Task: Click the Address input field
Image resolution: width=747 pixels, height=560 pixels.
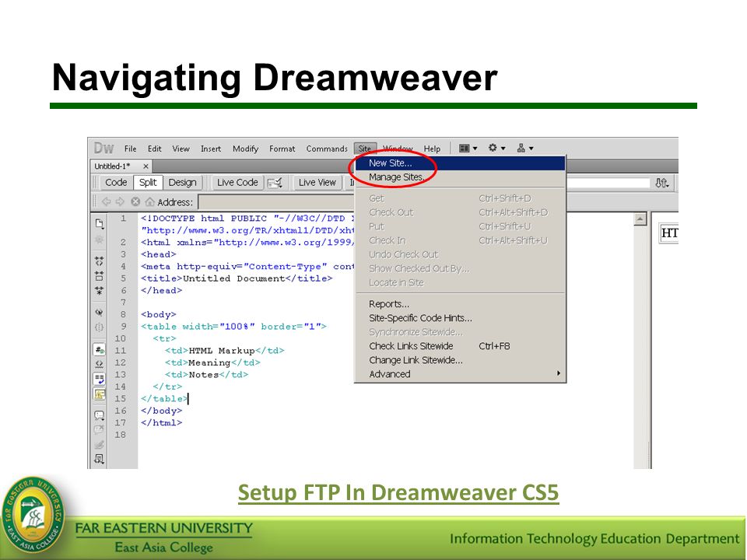Action: tap(276, 202)
